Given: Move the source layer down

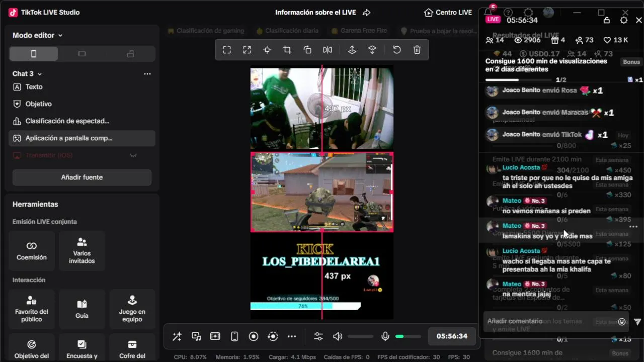Looking at the screenshot, I should (372, 50).
